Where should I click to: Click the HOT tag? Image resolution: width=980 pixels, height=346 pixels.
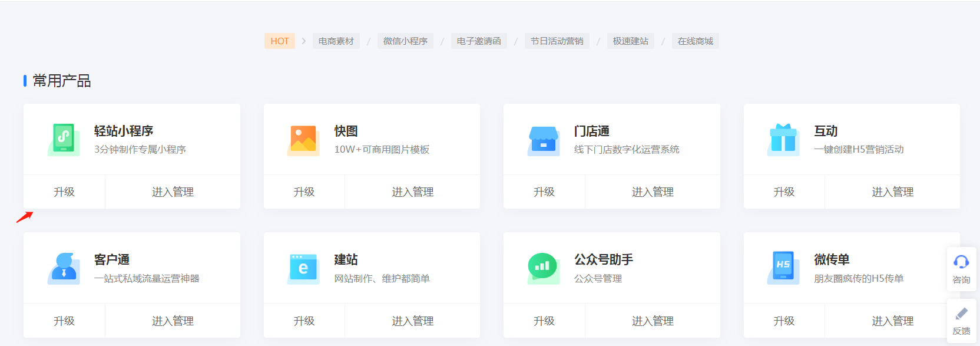[280, 41]
